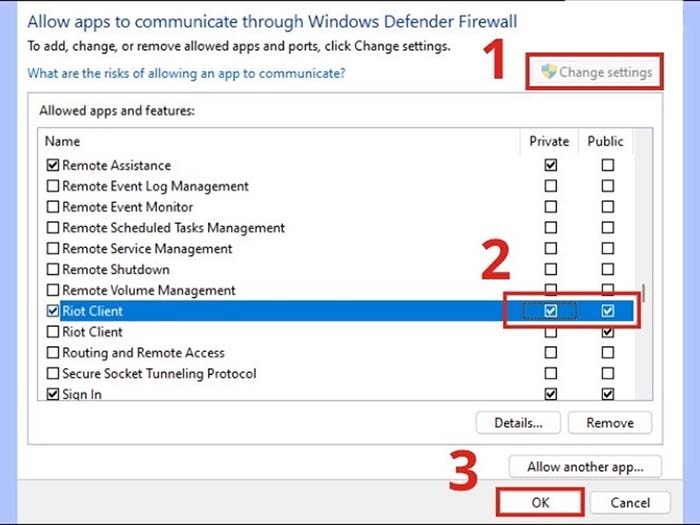
Task: Open the risks of allowing an app link
Action: (186, 73)
